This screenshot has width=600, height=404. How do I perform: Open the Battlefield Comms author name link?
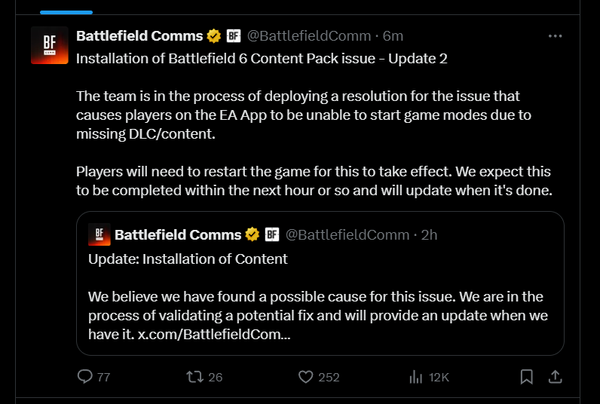click(140, 37)
